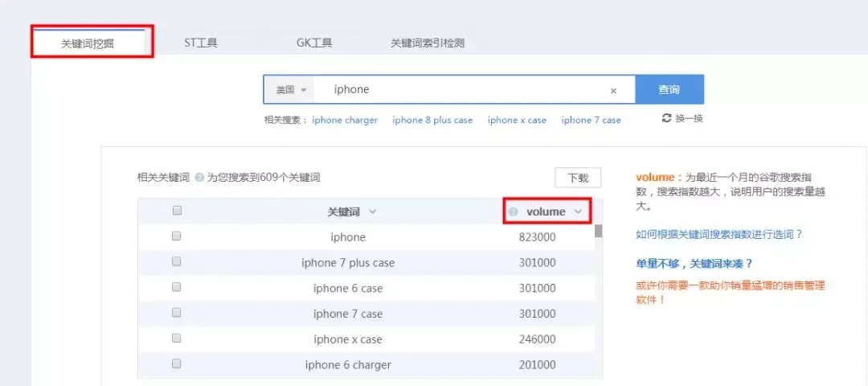Open related search iphone 8 plus case
Image resolution: width=868 pixels, height=386 pixels.
pos(432,120)
